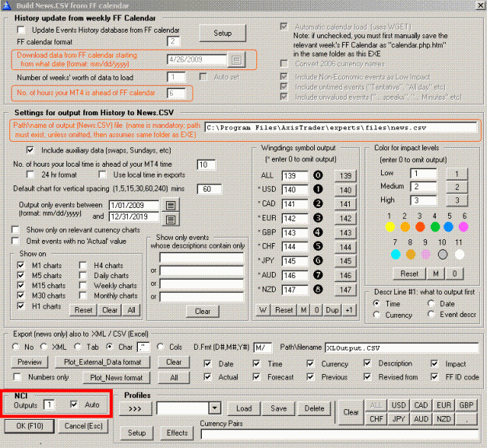This screenshot has width=487, height=448.
Task: Click Delete profile button
Action: (314, 408)
